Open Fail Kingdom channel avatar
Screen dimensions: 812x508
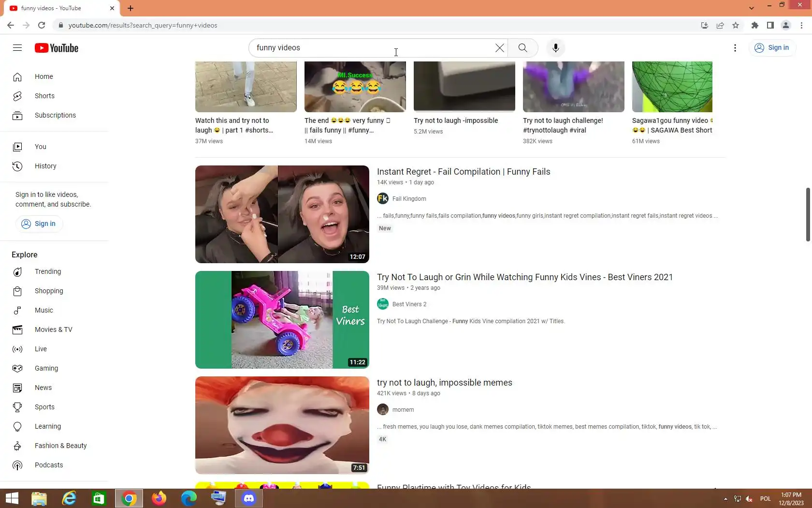383,199
